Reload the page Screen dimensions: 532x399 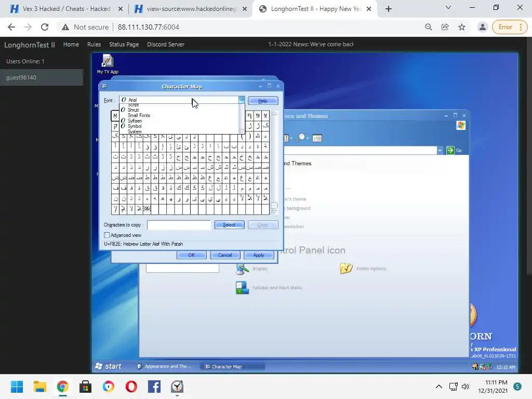[x=45, y=27]
